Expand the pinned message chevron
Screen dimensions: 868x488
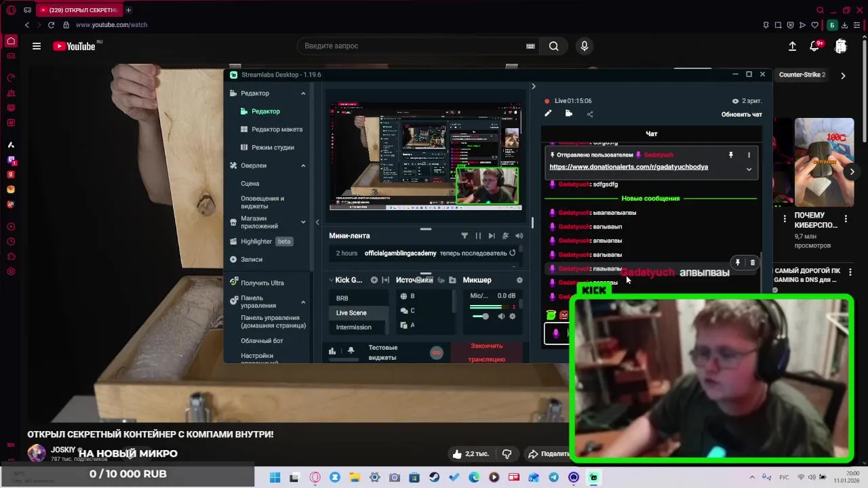tap(749, 169)
